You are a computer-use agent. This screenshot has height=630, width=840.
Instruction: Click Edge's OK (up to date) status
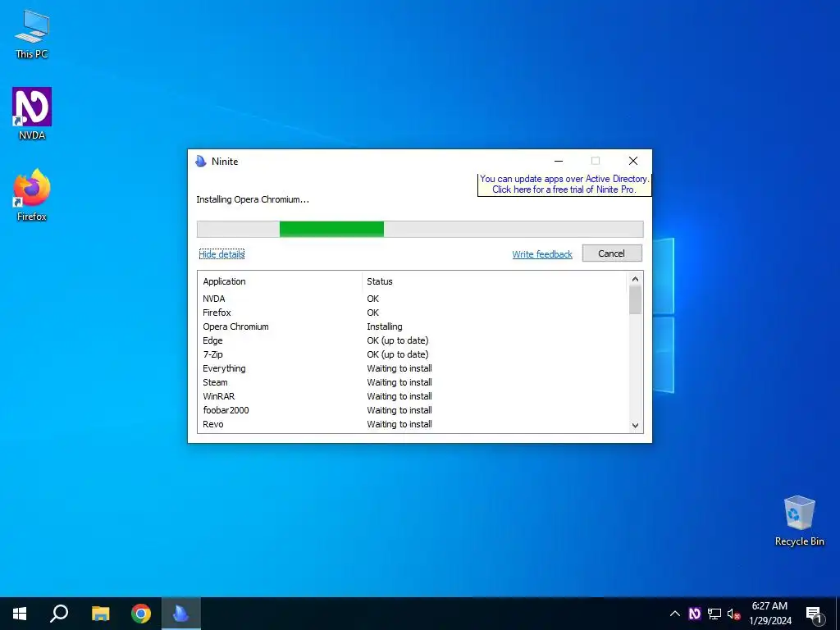point(398,340)
